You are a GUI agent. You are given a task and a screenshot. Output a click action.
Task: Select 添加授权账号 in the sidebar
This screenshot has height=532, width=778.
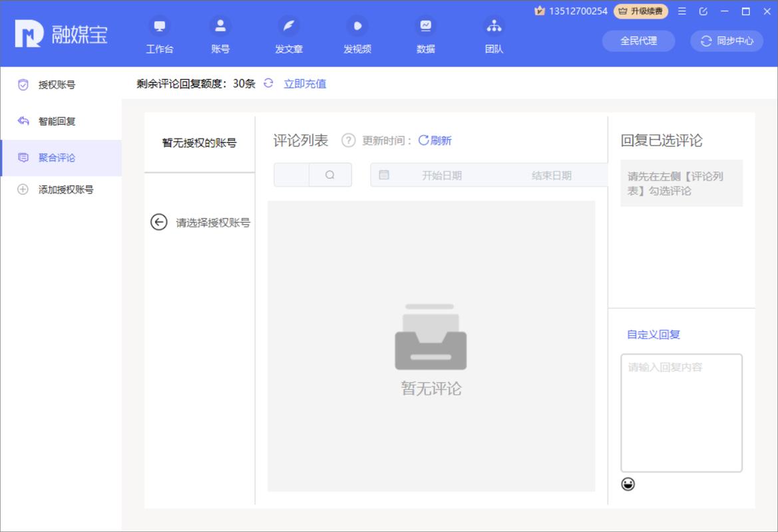[x=61, y=190]
